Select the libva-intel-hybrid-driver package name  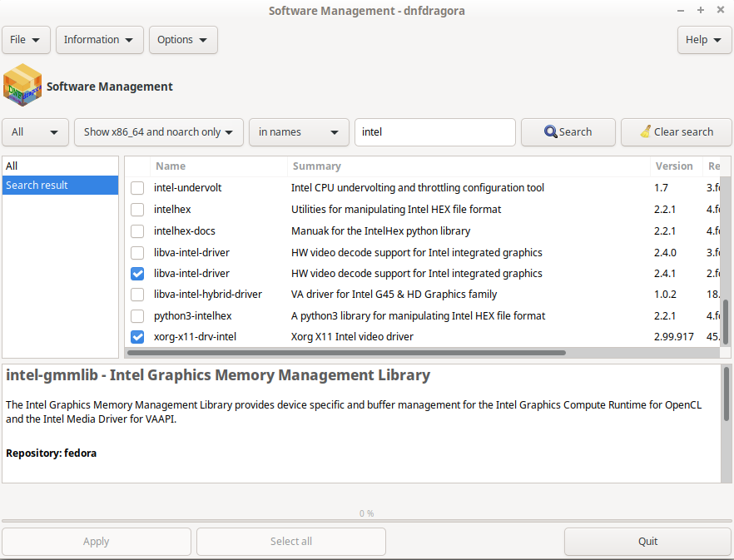coord(208,295)
